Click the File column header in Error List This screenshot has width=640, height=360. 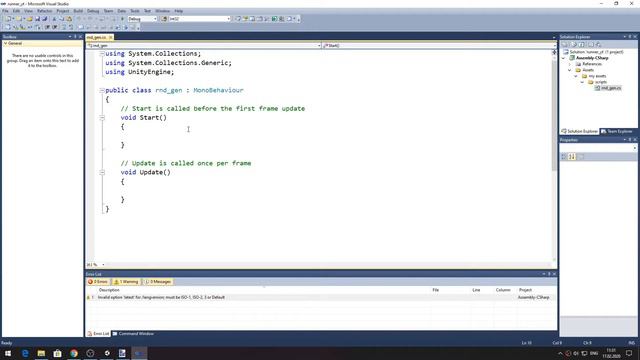(x=436, y=290)
